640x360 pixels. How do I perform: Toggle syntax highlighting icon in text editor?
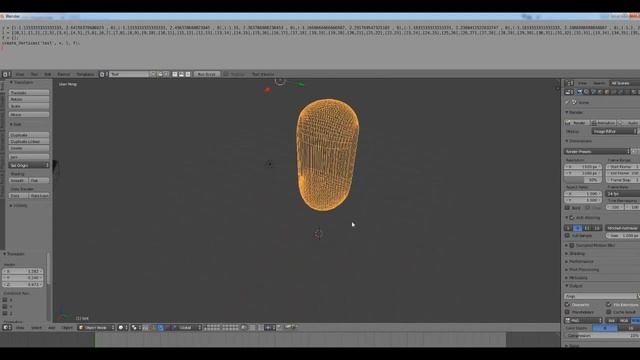pyautogui.click(x=188, y=74)
